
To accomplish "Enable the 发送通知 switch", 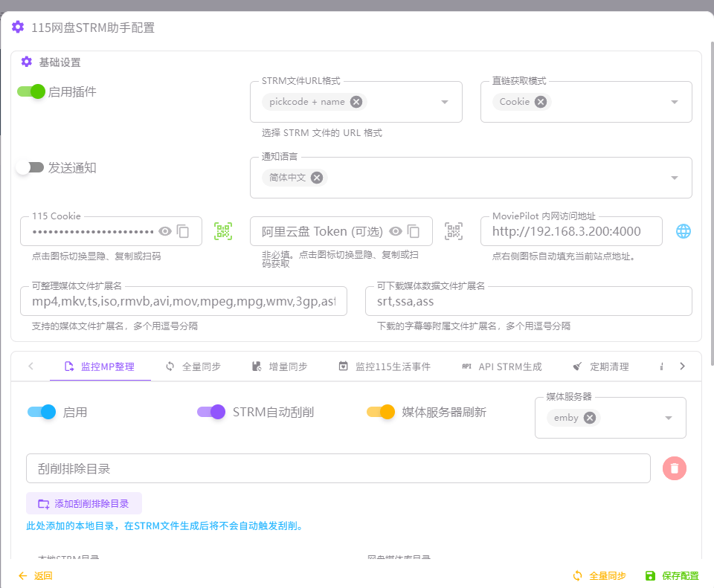I will 30,167.
